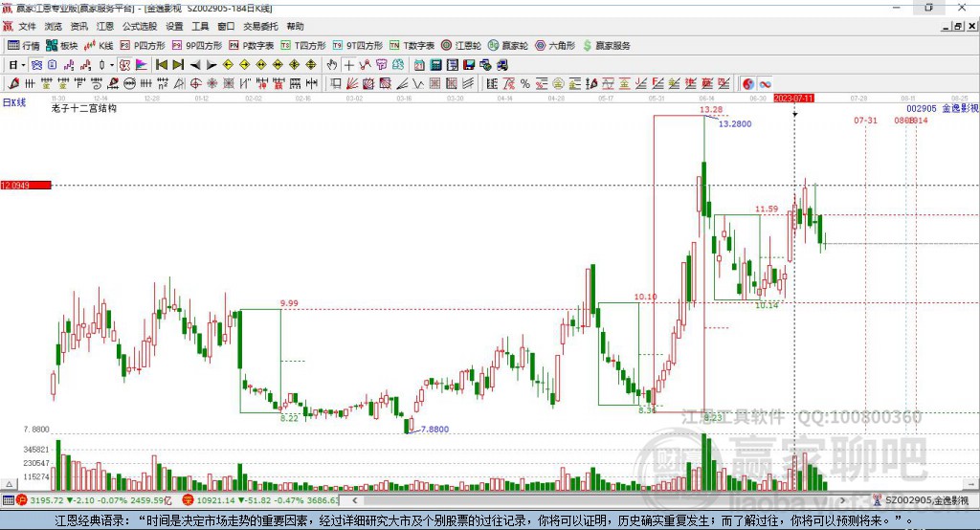Click the 沪 Shanghai index status icon
Image resolution: width=980 pixels, height=530 pixels.
pos(23,500)
